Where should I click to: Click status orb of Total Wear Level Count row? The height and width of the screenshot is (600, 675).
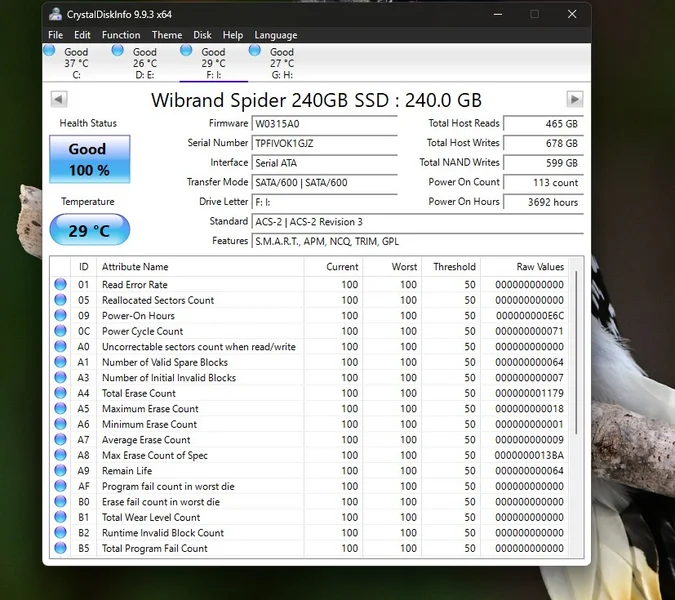(60, 516)
